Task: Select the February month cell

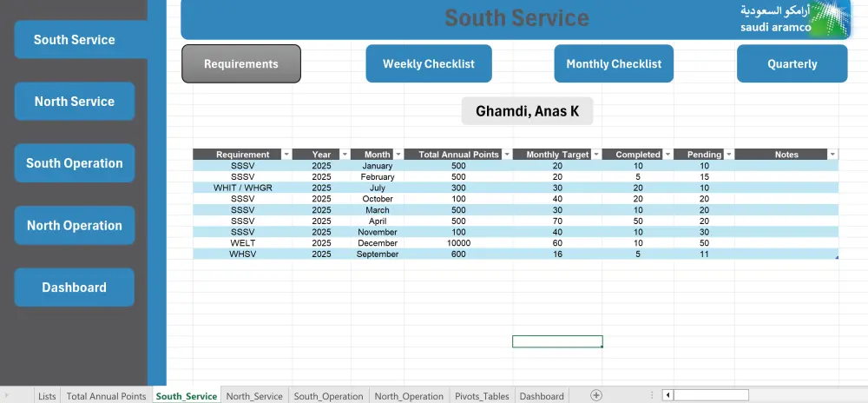Action: (x=377, y=176)
